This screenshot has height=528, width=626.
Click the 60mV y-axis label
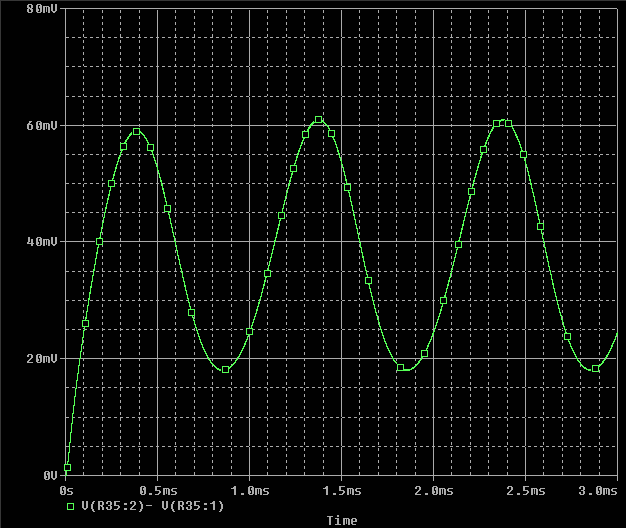point(42,126)
